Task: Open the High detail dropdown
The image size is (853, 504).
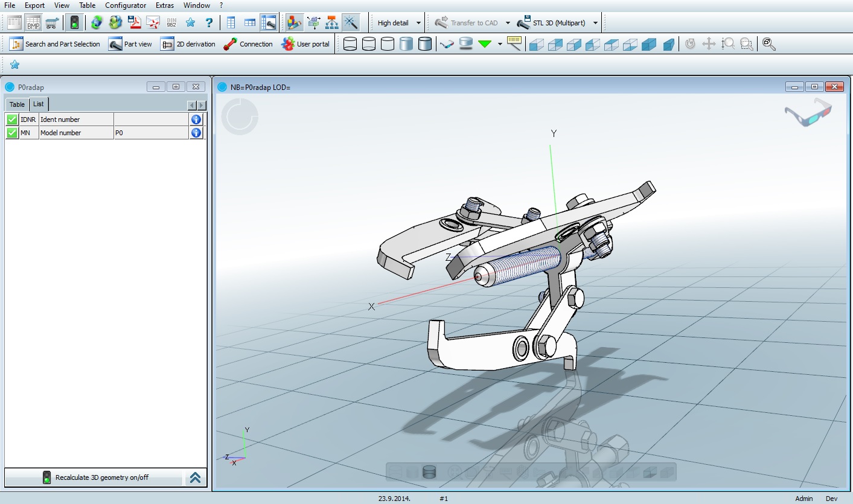Action: (x=399, y=23)
